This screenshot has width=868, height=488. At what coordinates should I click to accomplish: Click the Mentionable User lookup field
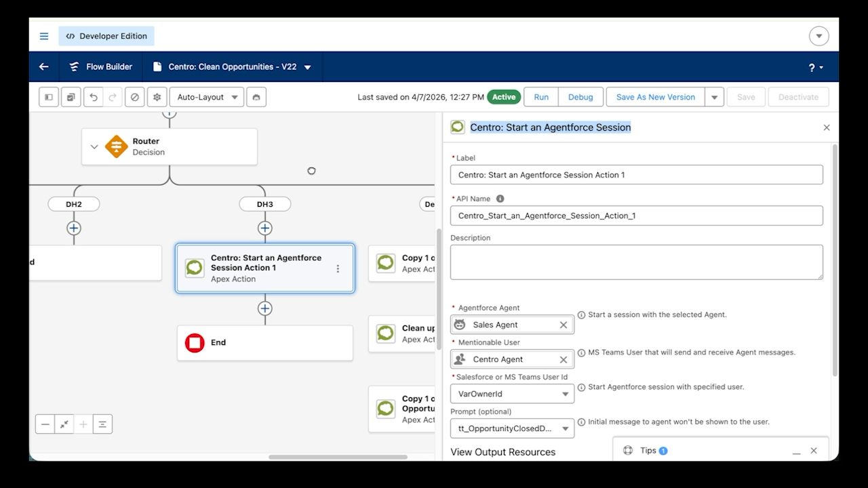[512, 359]
